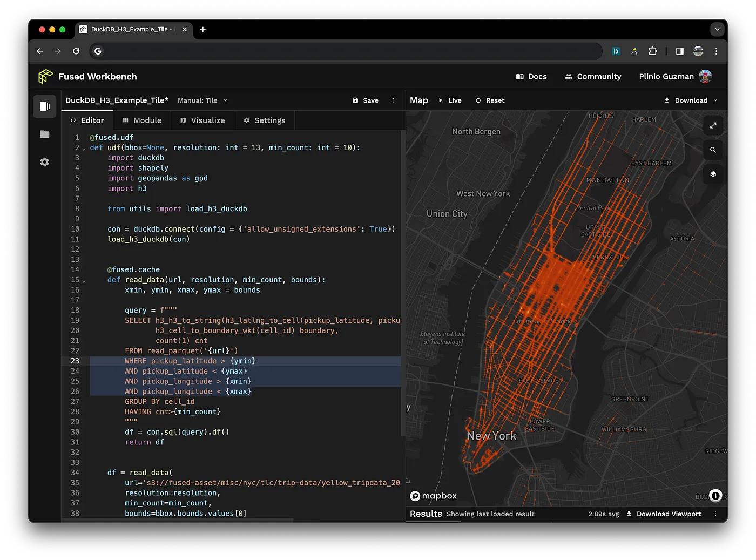Toggle Live map updating
756x560 pixels.
tap(450, 100)
